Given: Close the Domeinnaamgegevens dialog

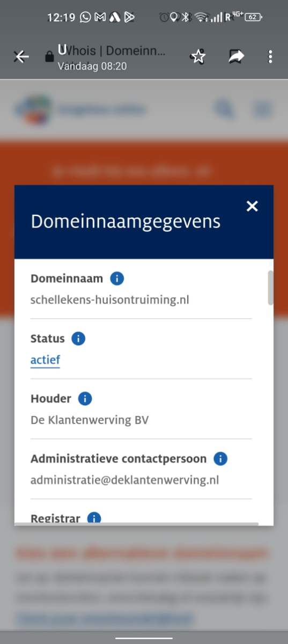Looking at the screenshot, I should 252,206.
